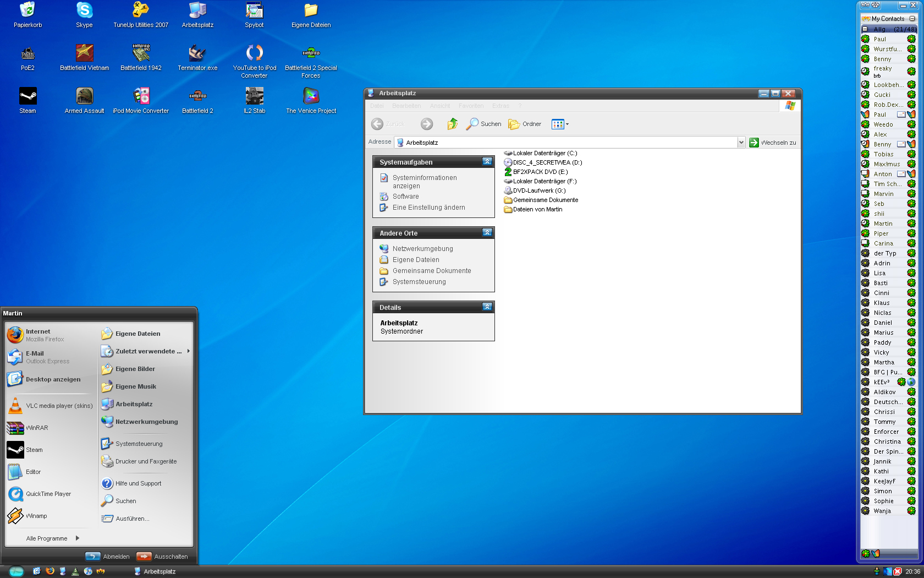Click the Ausschalten button

click(162, 557)
